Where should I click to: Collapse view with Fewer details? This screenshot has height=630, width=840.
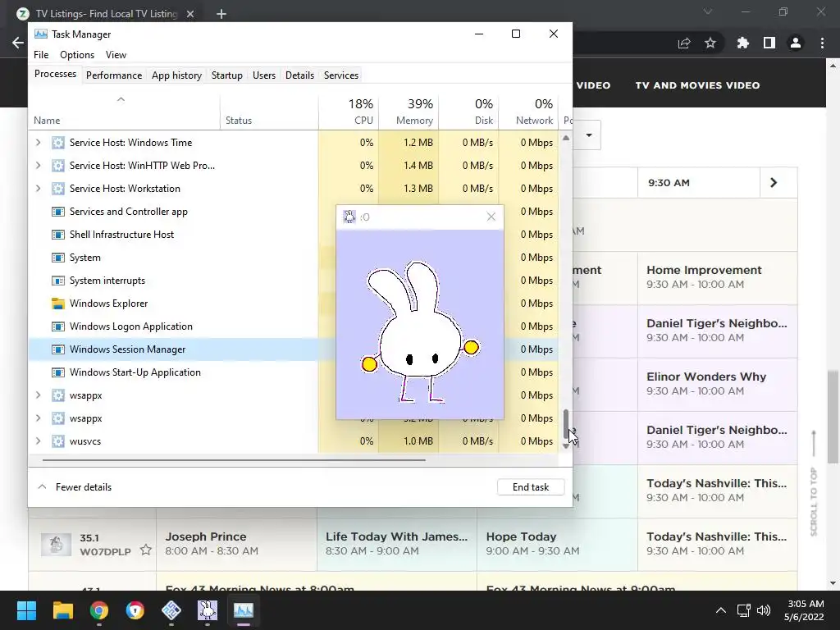tap(75, 487)
